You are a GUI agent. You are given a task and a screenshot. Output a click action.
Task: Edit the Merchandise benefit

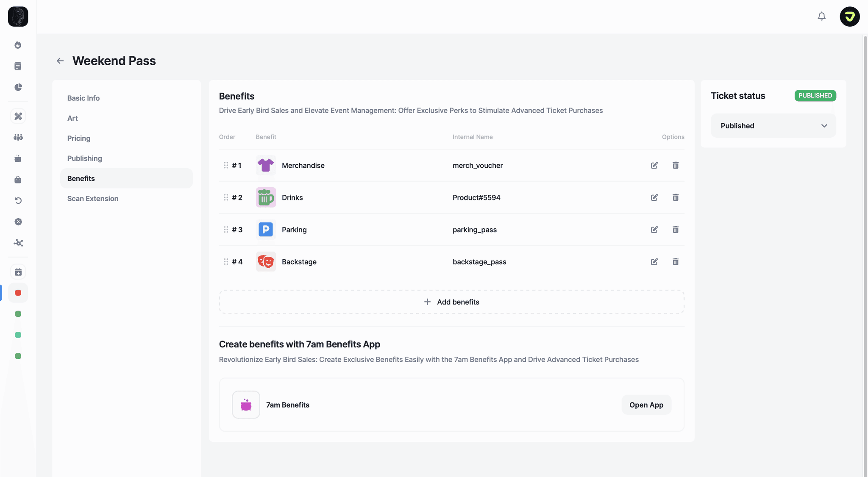[654, 165]
